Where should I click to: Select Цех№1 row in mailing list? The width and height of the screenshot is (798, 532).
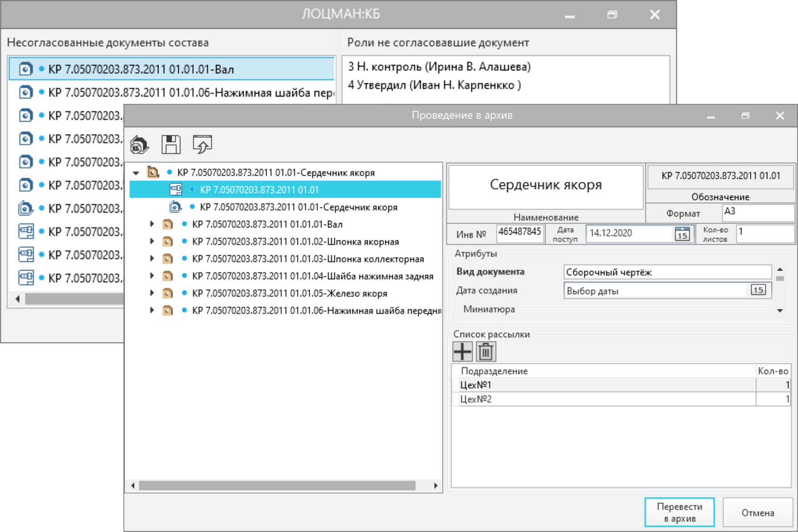(x=621, y=385)
